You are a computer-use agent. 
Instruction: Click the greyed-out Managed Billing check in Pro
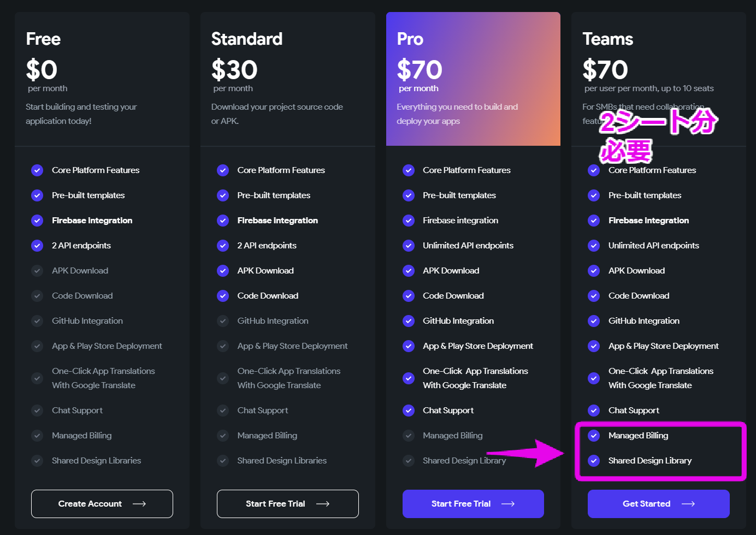pyautogui.click(x=409, y=435)
